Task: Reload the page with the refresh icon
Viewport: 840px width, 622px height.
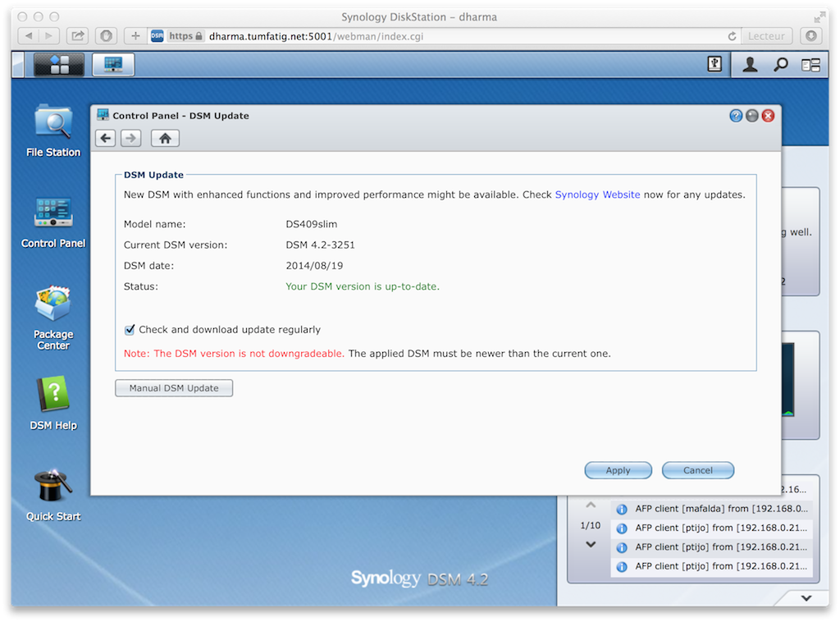Action: (x=732, y=36)
